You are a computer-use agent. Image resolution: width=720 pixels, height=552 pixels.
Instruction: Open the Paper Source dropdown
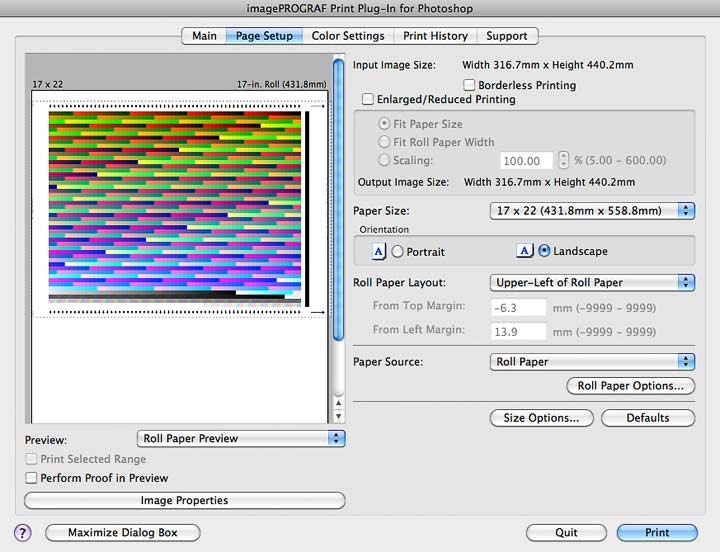pos(592,362)
